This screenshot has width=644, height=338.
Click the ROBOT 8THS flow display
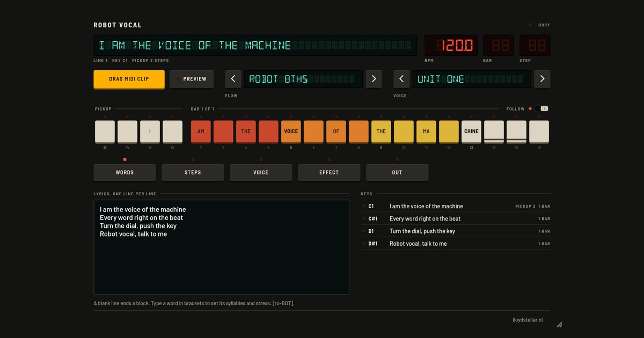303,79
